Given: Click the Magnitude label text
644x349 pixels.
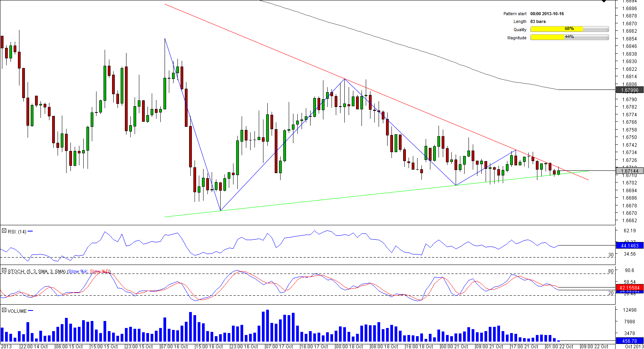Looking at the screenshot, I should click(x=517, y=38).
